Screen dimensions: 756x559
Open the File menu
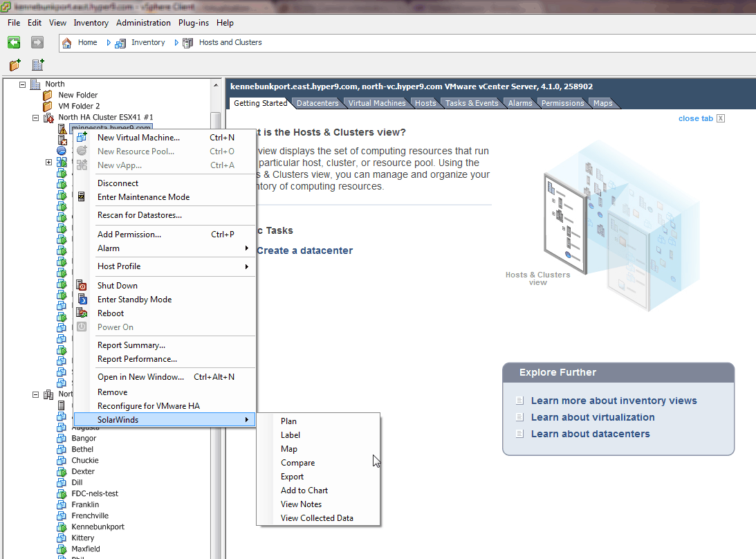[x=14, y=23]
